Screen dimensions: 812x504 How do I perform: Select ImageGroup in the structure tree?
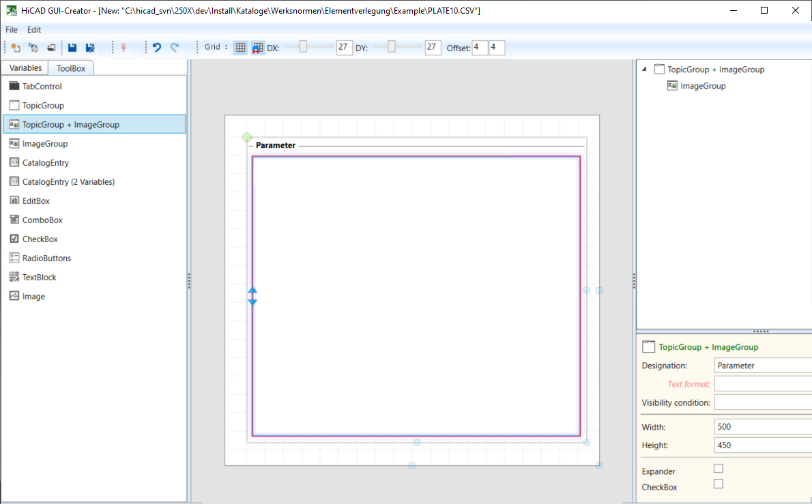point(702,86)
